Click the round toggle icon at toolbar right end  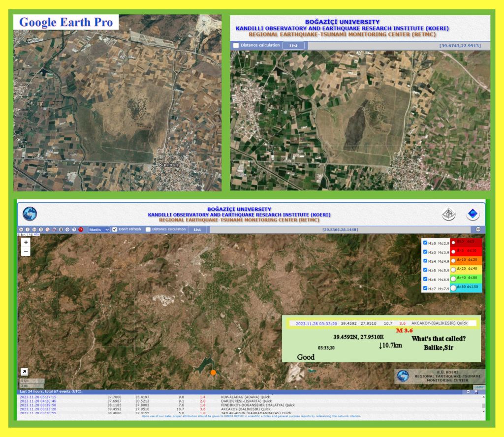478,229
